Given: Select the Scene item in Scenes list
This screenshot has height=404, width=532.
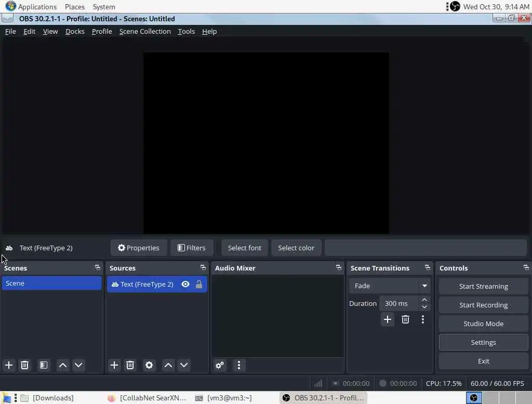Looking at the screenshot, I should (51, 283).
